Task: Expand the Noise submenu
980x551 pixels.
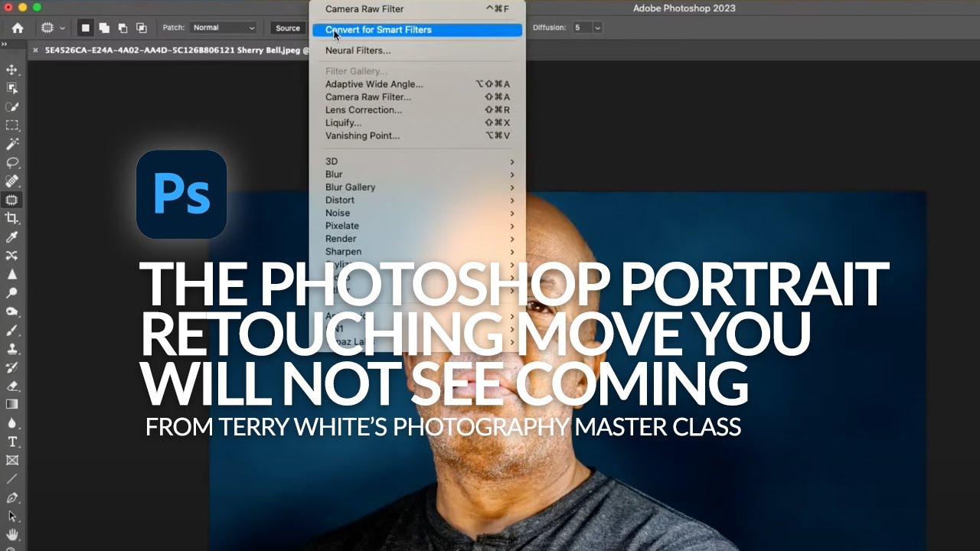Action: [x=417, y=213]
